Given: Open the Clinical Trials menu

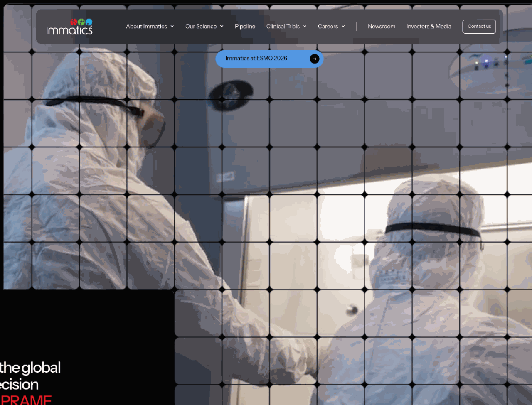Looking at the screenshot, I should pos(283,26).
